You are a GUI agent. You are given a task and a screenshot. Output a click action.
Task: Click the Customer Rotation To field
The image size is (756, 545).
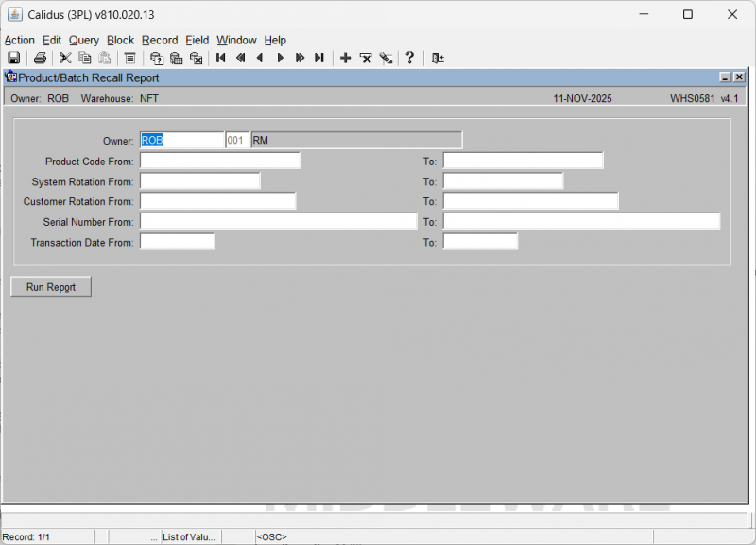(530, 201)
